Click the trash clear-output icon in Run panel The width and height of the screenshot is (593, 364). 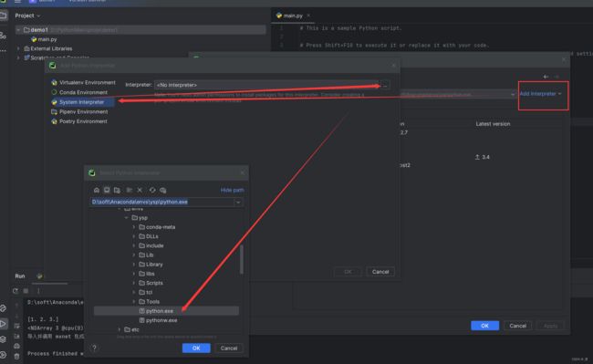(x=16, y=356)
